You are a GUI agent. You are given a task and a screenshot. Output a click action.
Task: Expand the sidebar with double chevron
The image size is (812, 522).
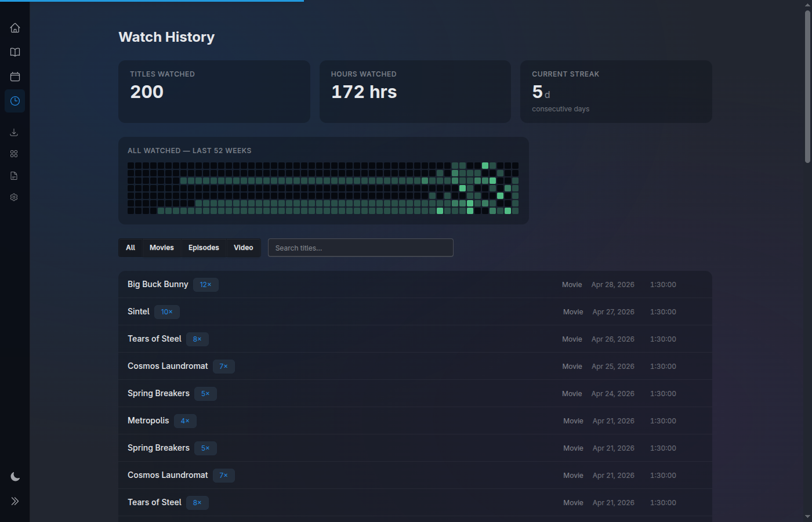[15, 501]
